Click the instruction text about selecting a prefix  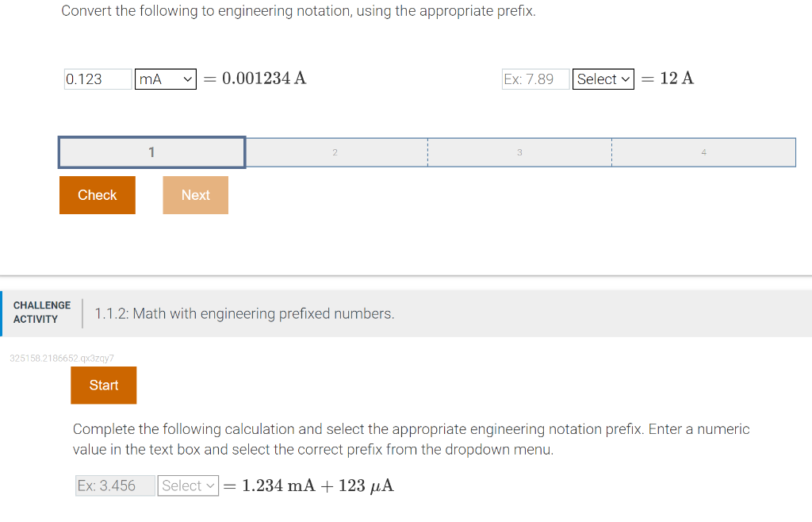click(x=411, y=439)
